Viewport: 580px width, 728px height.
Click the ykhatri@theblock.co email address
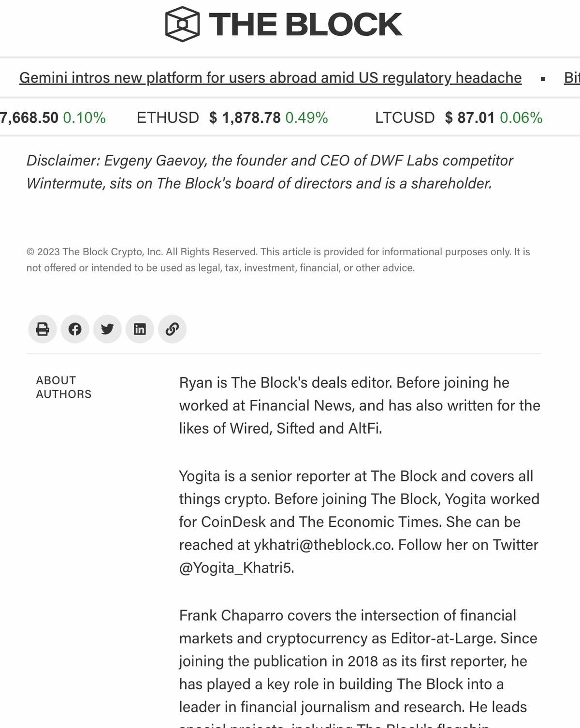pos(323,545)
